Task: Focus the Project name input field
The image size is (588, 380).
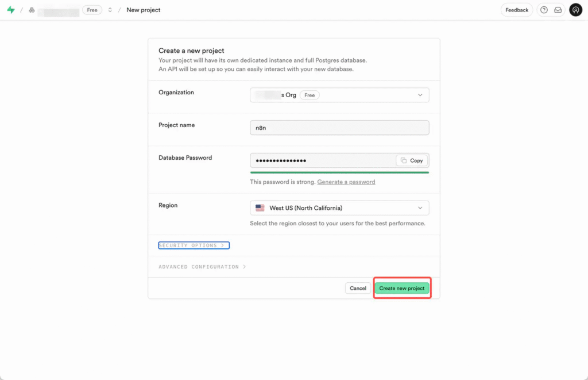Action: (339, 128)
